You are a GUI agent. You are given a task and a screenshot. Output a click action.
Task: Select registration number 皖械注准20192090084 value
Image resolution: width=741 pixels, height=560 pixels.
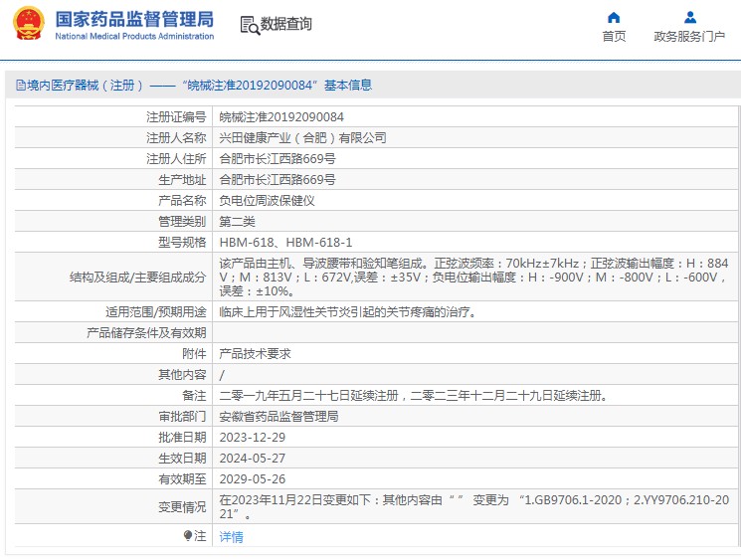tap(281, 117)
